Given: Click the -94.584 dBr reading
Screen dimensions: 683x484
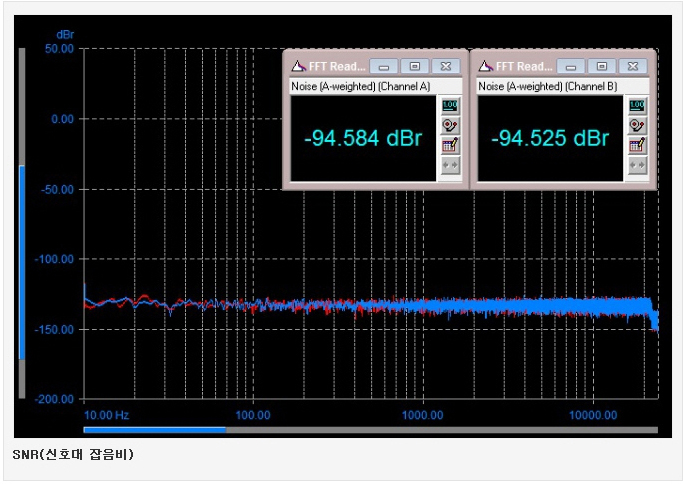Looking at the screenshot, I should click(363, 138).
